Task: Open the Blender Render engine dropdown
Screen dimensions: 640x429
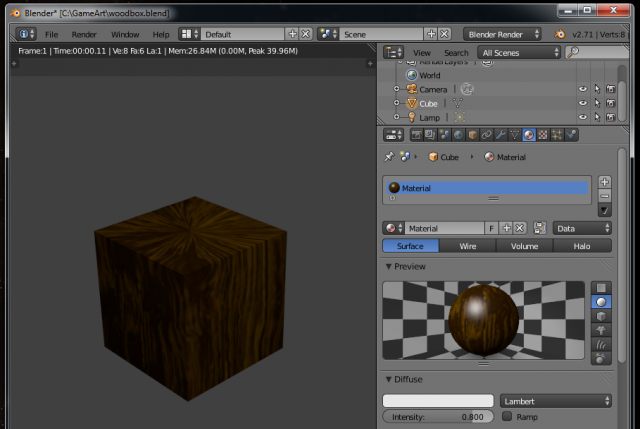Action: click(502, 34)
